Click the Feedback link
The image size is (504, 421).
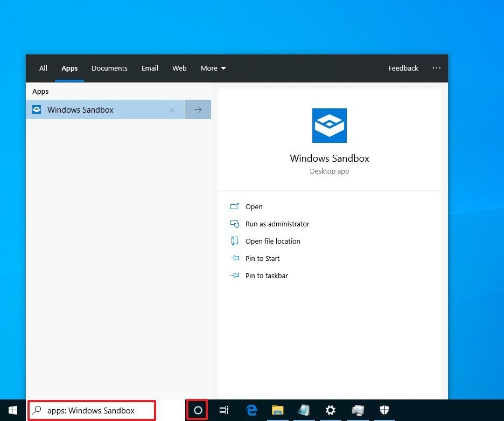403,68
